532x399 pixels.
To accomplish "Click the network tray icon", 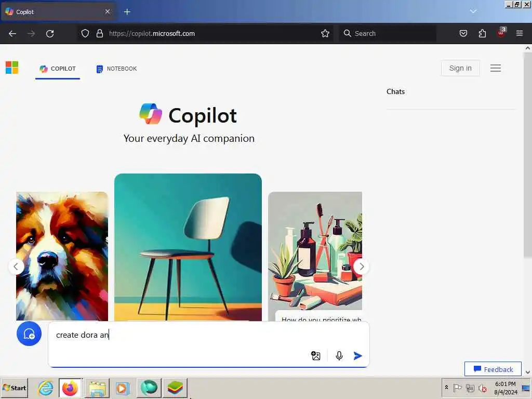I will pyautogui.click(x=470, y=388).
